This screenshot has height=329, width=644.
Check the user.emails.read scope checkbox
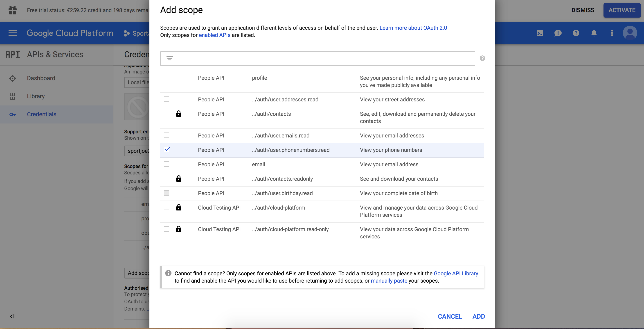167,135
